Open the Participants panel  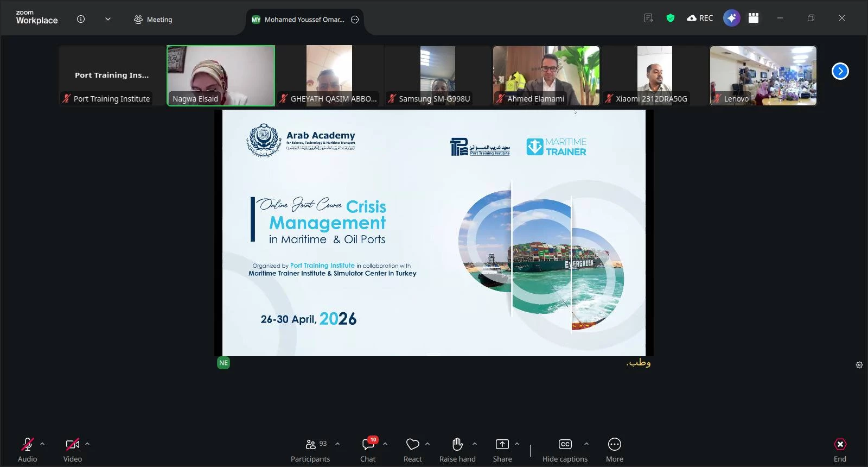click(310, 450)
